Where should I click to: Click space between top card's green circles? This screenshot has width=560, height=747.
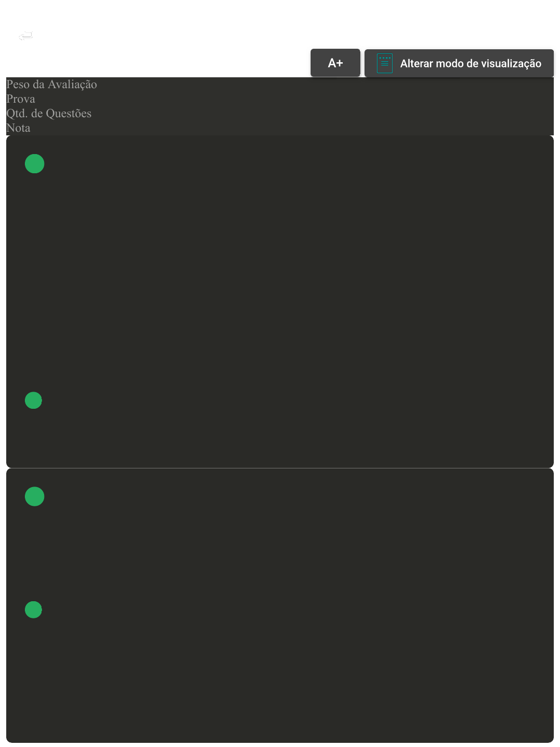[x=35, y=283]
